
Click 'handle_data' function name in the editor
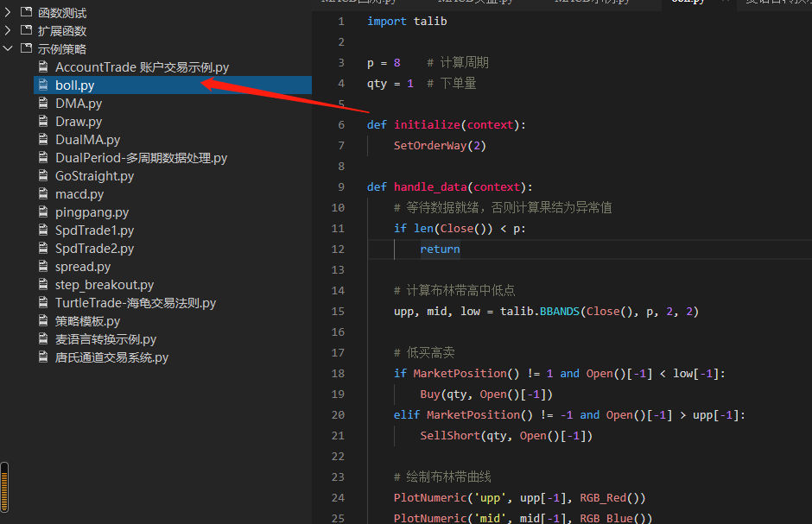pyautogui.click(x=430, y=186)
